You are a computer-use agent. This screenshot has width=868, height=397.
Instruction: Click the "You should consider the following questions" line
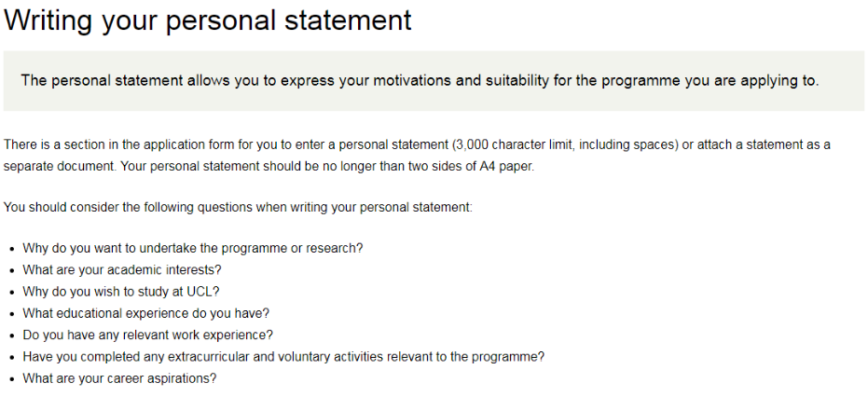point(238,207)
